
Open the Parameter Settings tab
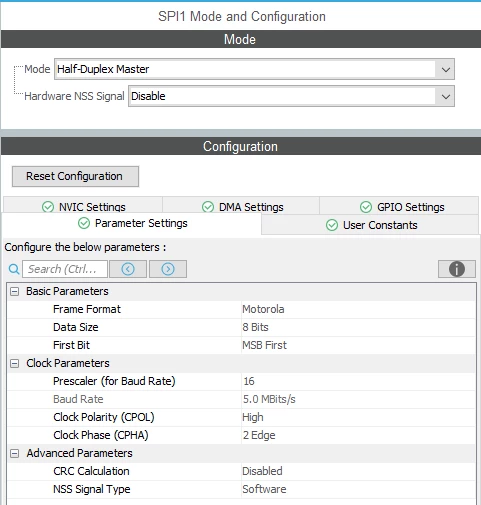point(132,223)
